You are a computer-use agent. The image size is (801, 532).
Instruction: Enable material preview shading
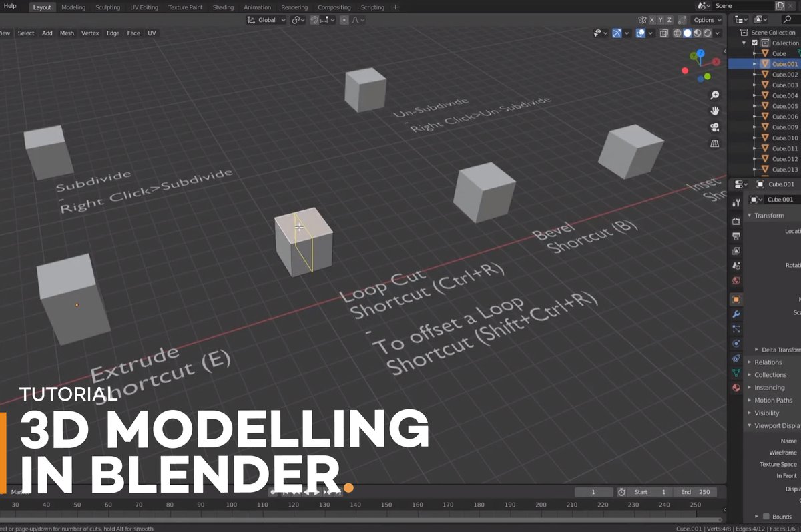tap(698, 33)
